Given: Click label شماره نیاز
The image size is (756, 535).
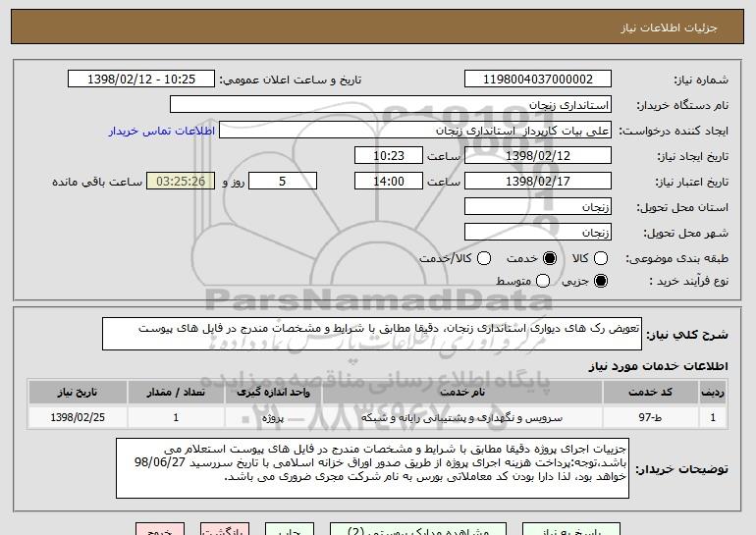Looking at the screenshot, I should (x=701, y=80).
